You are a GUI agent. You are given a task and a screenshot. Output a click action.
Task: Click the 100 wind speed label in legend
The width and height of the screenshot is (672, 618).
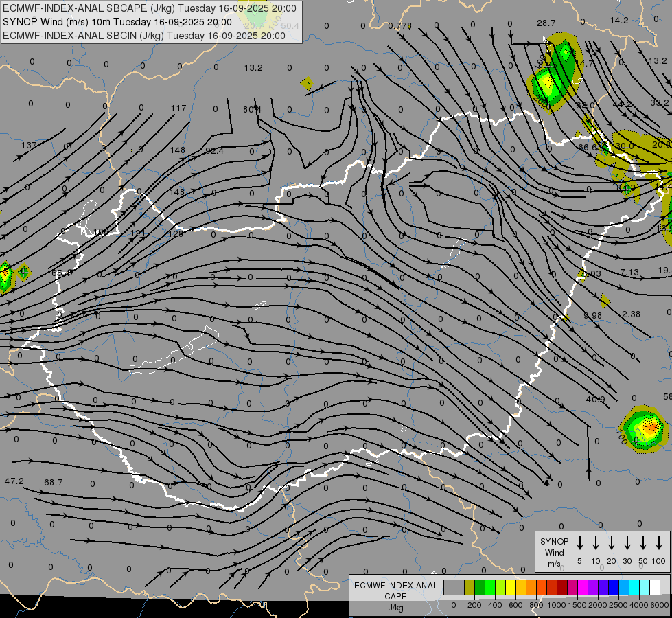point(659,561)
